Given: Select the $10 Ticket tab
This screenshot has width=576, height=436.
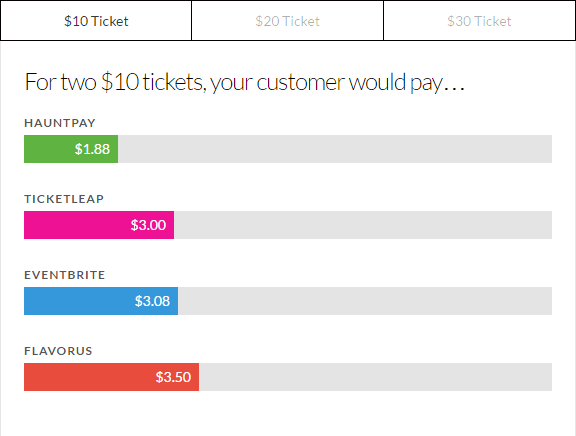Looking at the screenshot, I should click(96, 21).
